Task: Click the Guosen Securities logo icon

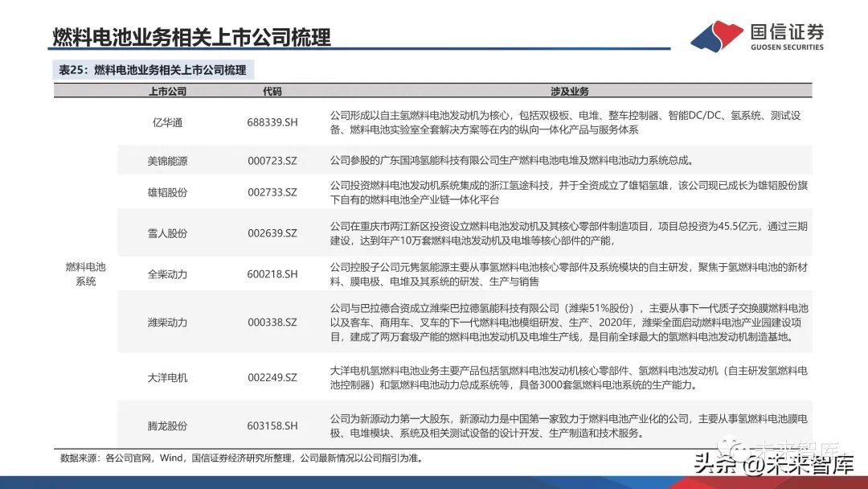Action: [x=717, y=36]
